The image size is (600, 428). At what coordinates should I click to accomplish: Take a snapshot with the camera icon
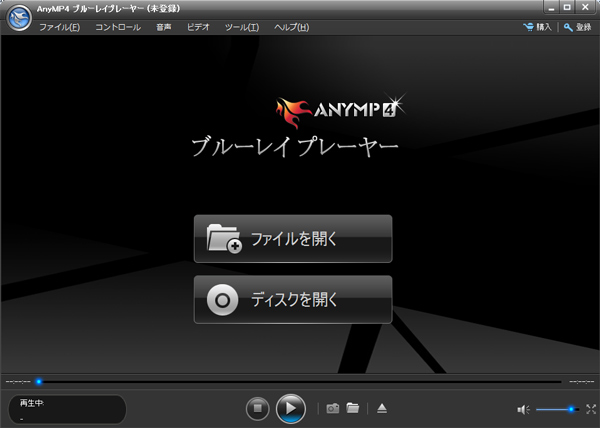point(333,408)
